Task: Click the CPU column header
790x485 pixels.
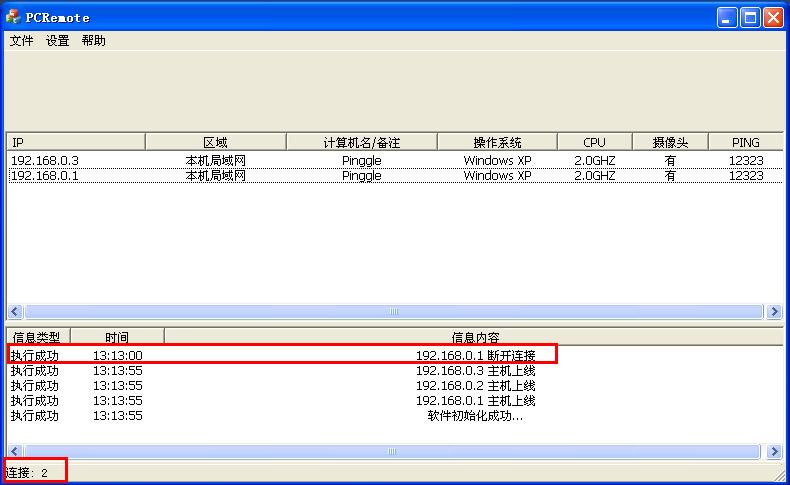Action: pos(595,142)
